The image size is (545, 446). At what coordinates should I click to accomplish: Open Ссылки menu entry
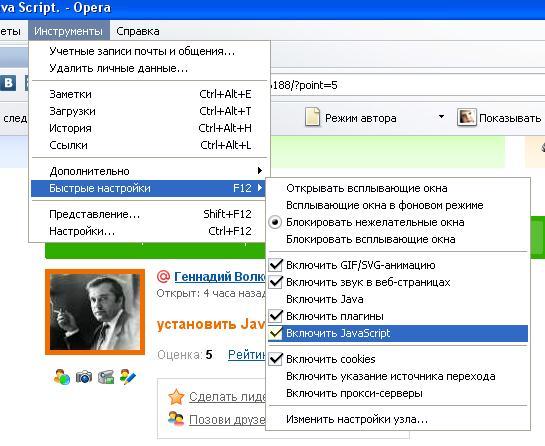pos(149,145)
